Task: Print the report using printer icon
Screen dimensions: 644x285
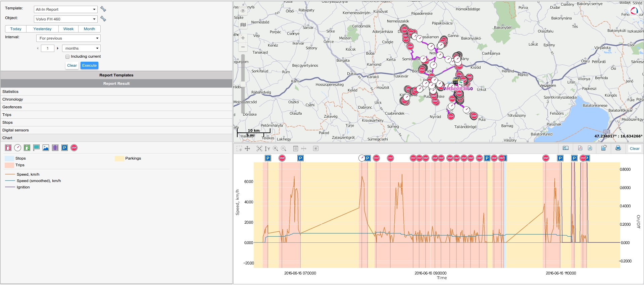Action: pyautogui.click(x=618, y=148)
